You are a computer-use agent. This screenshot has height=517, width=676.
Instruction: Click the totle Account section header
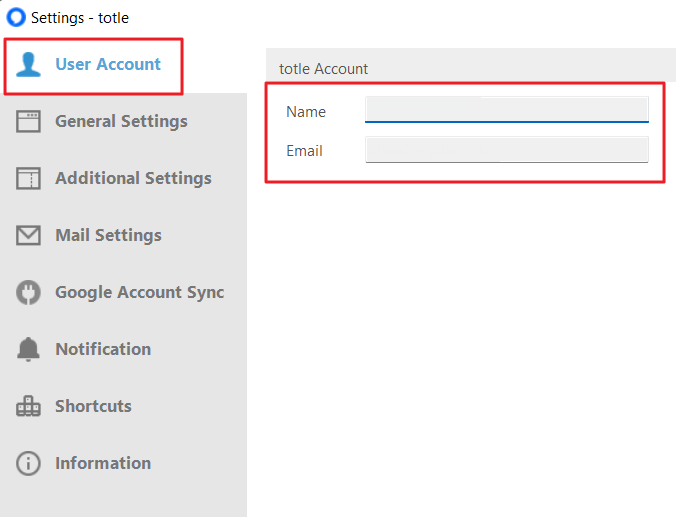tap(323, 69)
